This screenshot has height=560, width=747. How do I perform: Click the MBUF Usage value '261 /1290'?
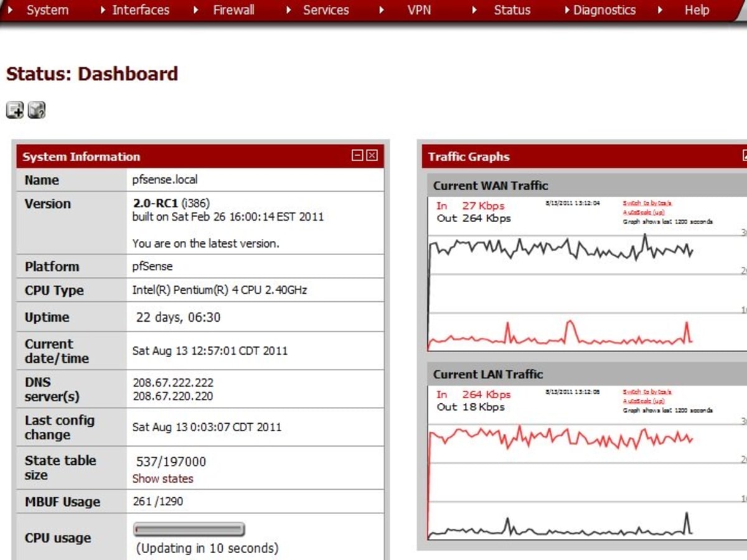tap(158, 502)
